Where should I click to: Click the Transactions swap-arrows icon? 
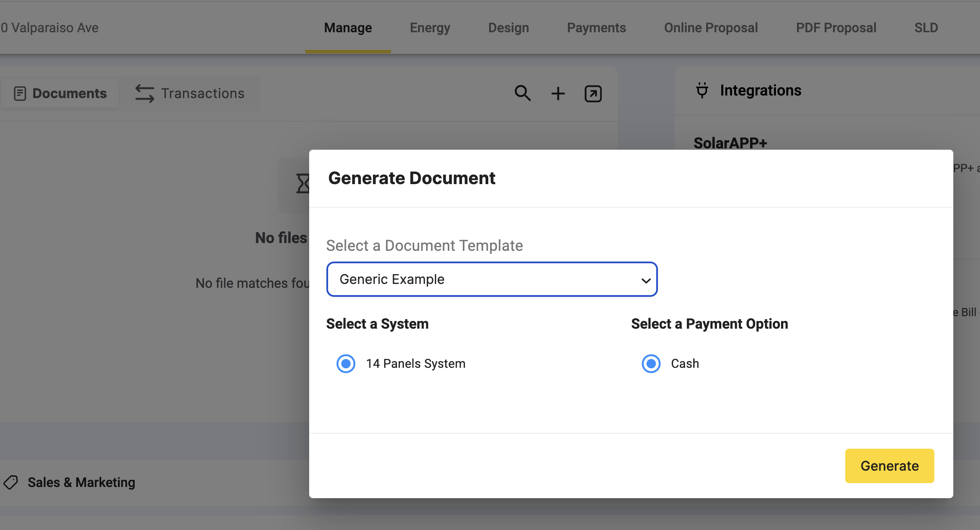pyautogui.click(x=145, y=93)
